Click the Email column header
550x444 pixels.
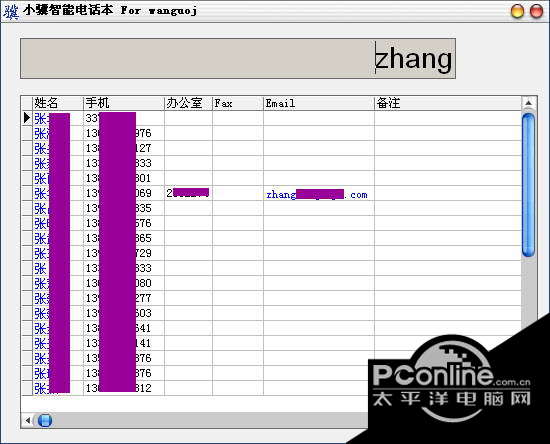point(319,103)
